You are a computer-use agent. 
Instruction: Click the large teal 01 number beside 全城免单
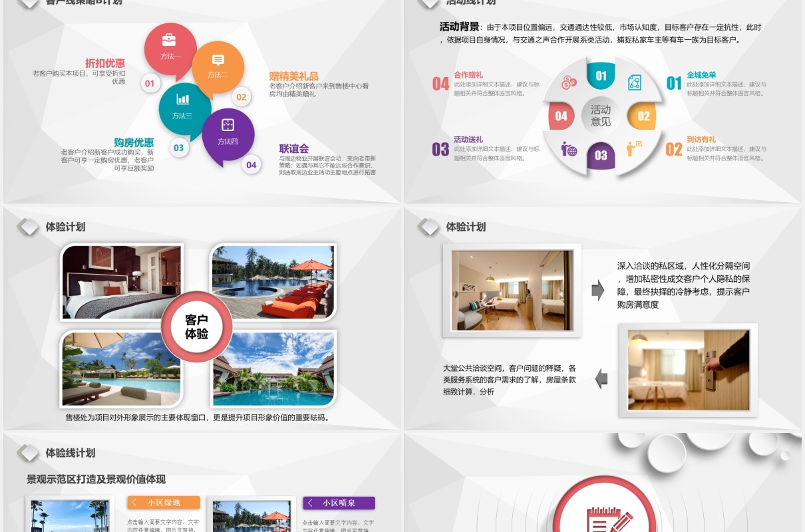[674, 84]
